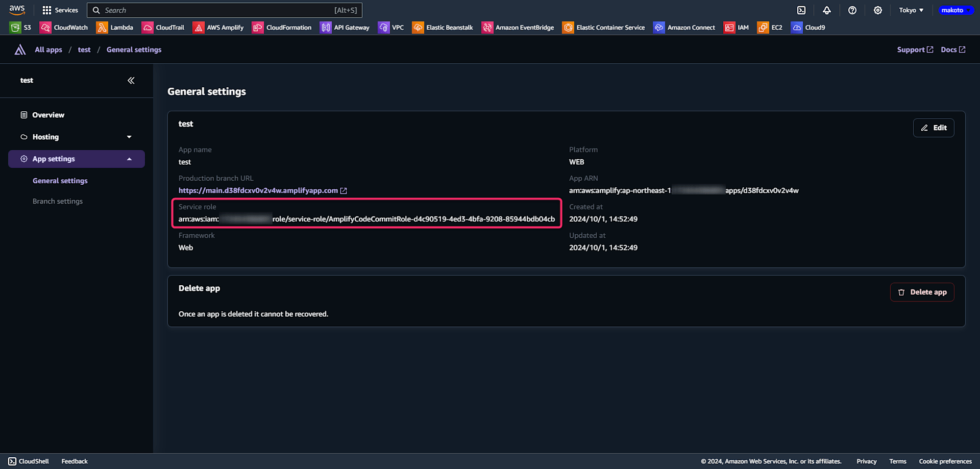980x469 pixels.
Task: Open the console settings gear
Action: [878, 10]
